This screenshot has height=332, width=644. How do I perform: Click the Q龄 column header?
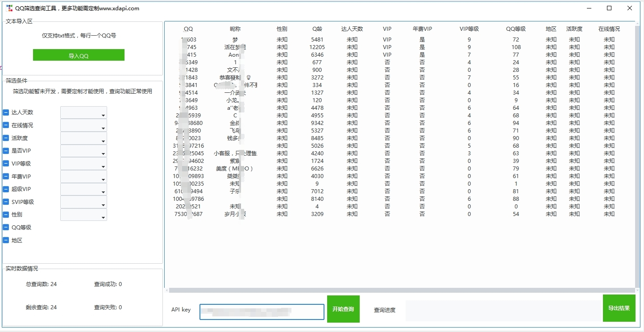click(x=317, y=29)
